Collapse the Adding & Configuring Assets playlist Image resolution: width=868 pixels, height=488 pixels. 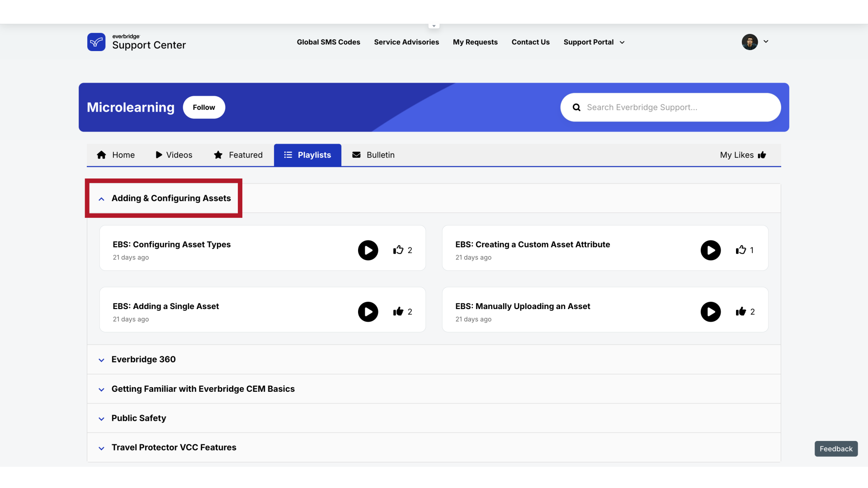tap(101, 199)
